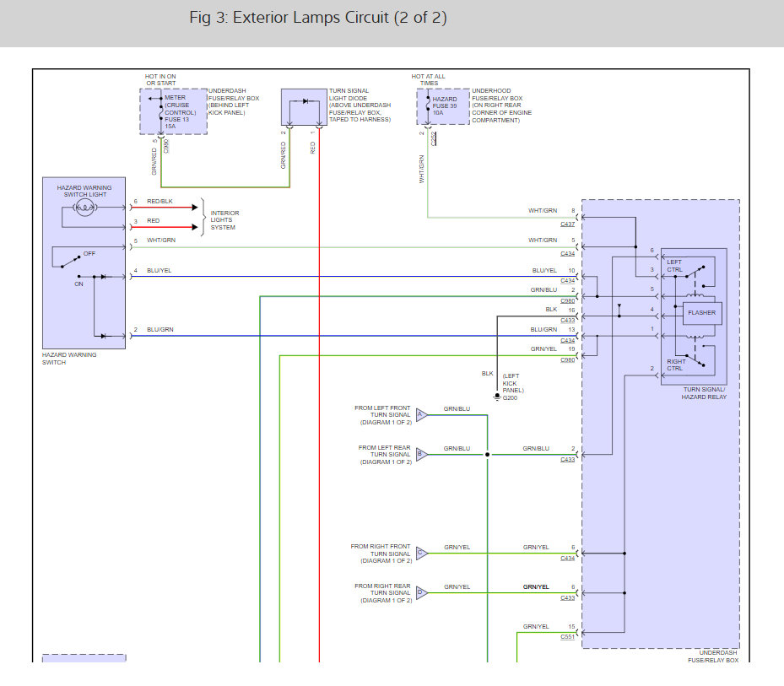Click the turn signal light diode symbol box
The image size is (784, 686).
[304, 107]
